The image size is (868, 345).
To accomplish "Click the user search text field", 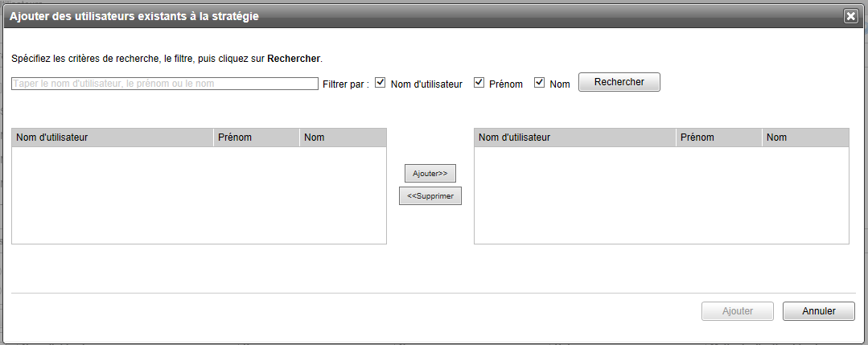I will (165, 84).
